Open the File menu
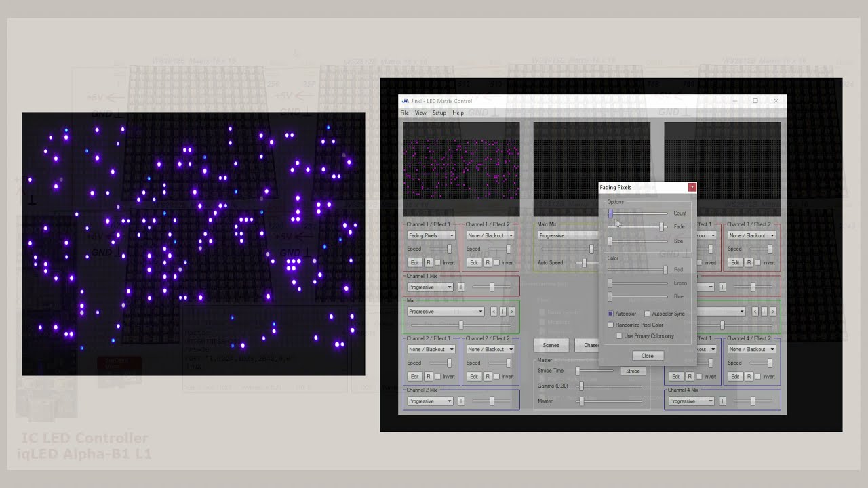 405,113
